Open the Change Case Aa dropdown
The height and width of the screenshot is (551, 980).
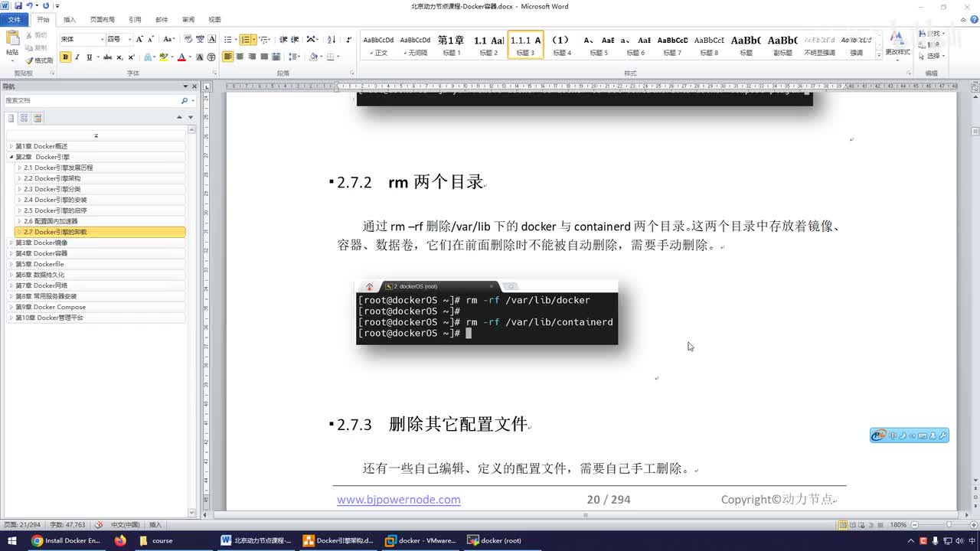click(x=168, y=39)
